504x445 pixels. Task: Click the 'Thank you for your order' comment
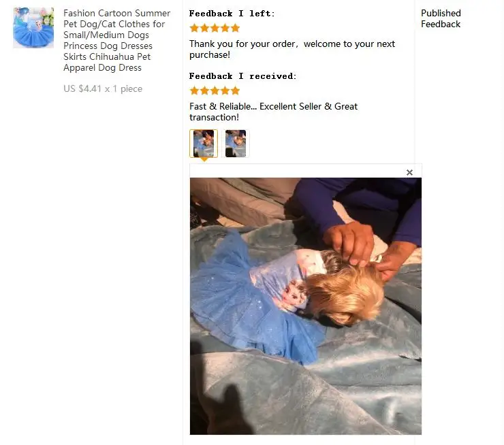[292, 49]
